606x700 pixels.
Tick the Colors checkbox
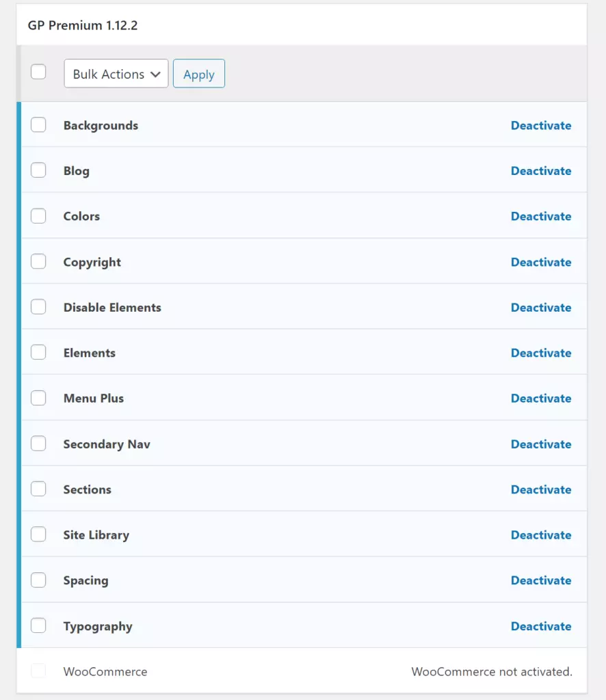pyautogui.click(x=38, y=215)
